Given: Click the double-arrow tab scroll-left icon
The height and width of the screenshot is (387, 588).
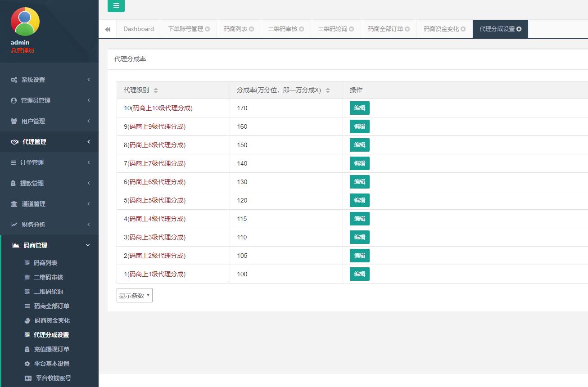Looking at the screenshot, I should [108, 29].
